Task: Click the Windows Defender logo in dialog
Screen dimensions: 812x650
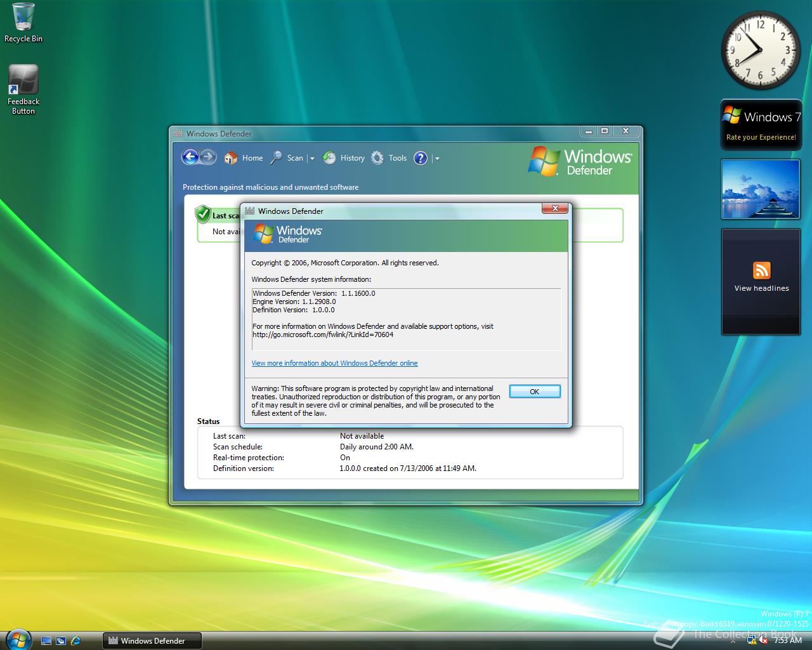Action: (x=287, y=234)
